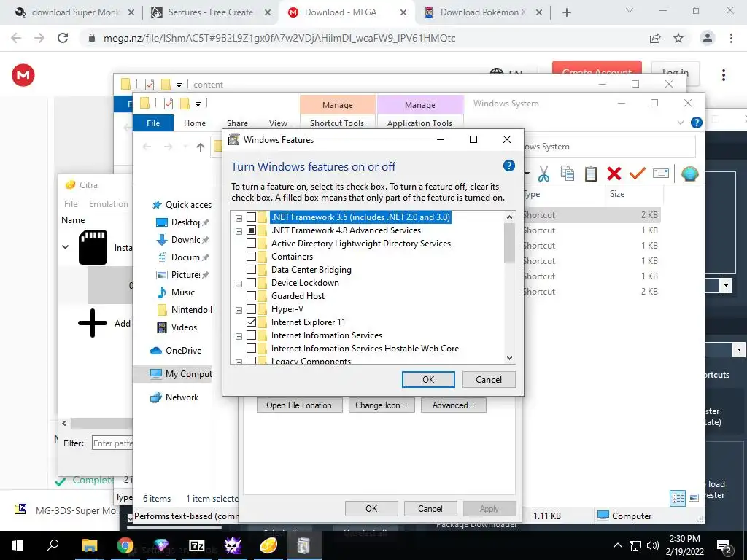Screen dimensions: 747x560
Task: Open the File tab in Explorer
Action: click(x=153, y=122)
